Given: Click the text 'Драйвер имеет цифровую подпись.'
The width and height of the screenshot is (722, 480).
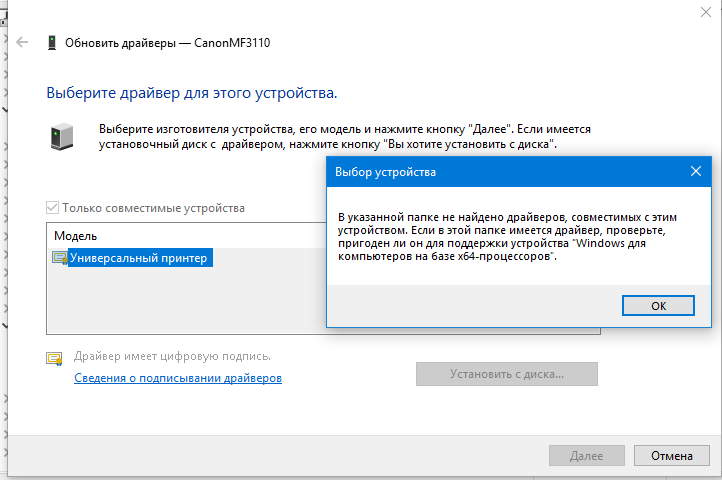Looking at the screenshot, I should point(172,356).
